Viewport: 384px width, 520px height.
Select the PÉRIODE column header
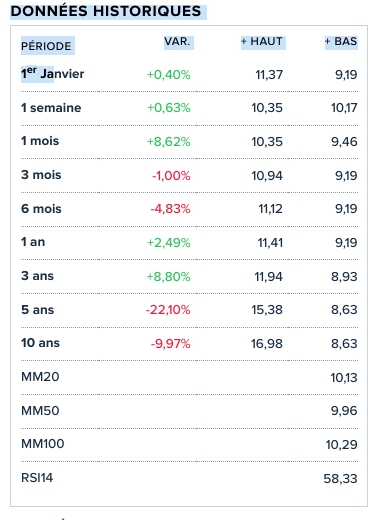click(x=46, y=46)
